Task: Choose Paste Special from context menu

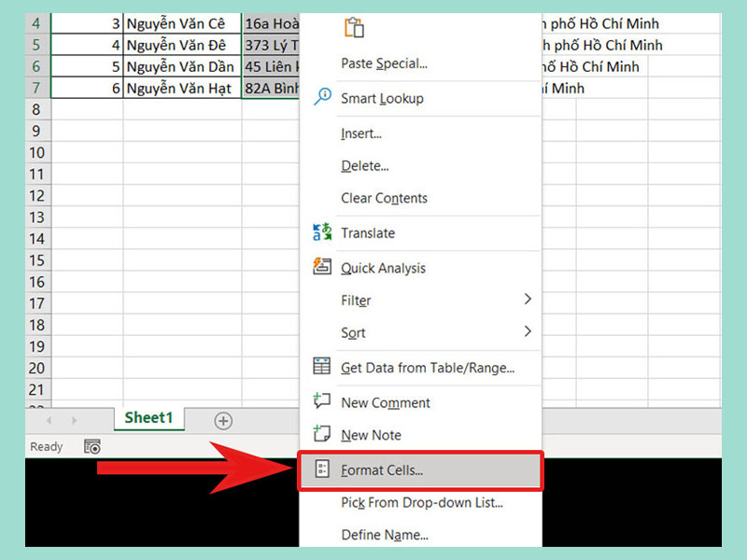Action: 384,63
